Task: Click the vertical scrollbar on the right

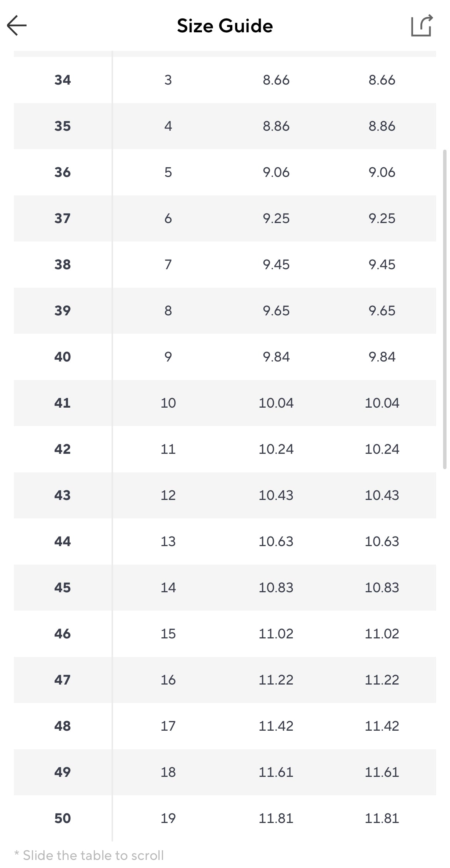Action: pyautogui.click(x=445, y=309)
